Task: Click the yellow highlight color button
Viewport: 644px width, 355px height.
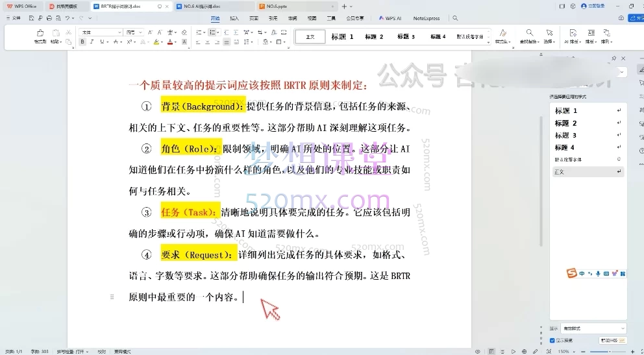Action: (156, 42)
